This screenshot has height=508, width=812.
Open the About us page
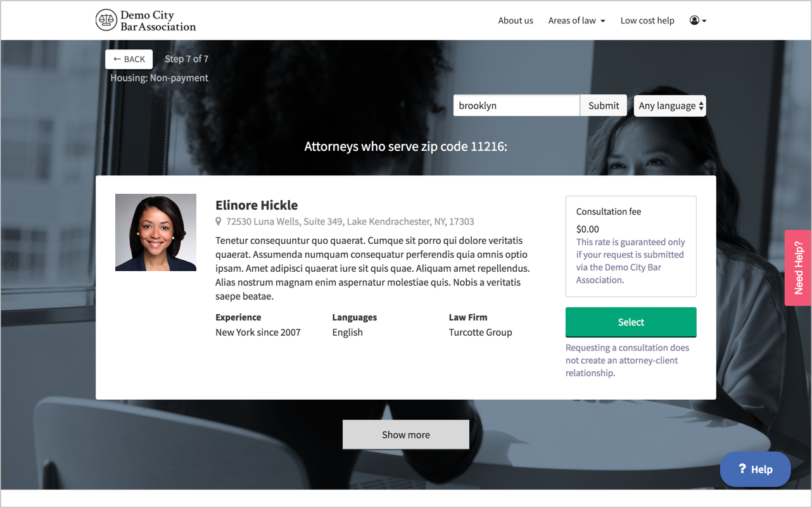pos(516,20)
